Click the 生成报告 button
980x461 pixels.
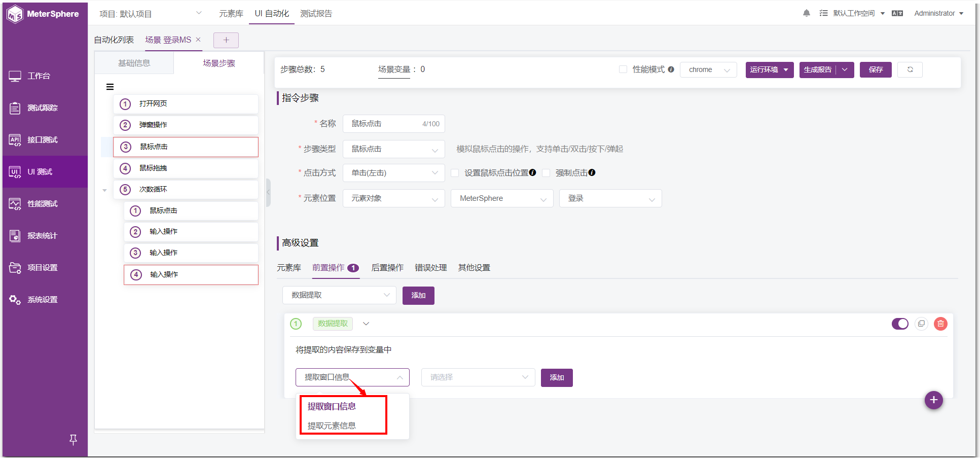click(x=818, y=69)
